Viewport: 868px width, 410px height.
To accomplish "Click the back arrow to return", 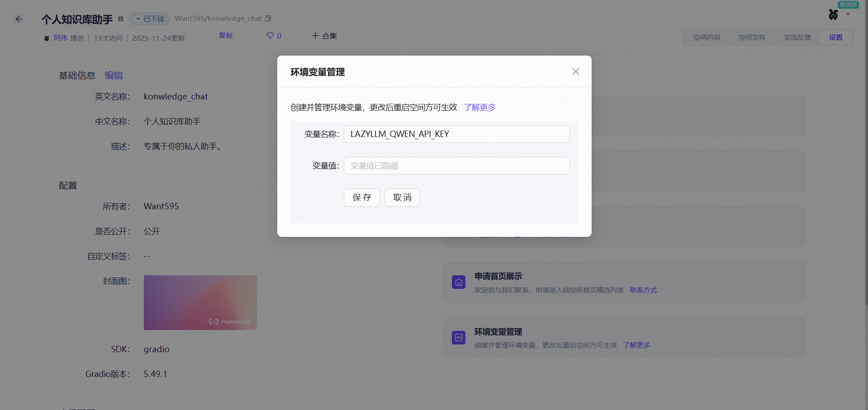I will [19, 19].
